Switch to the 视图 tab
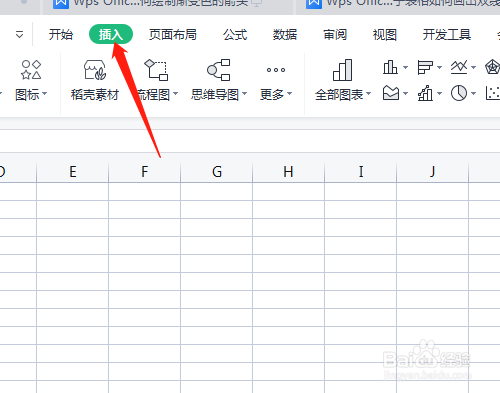The width and height of the screenshot is (500, 393). pos(385,34)
